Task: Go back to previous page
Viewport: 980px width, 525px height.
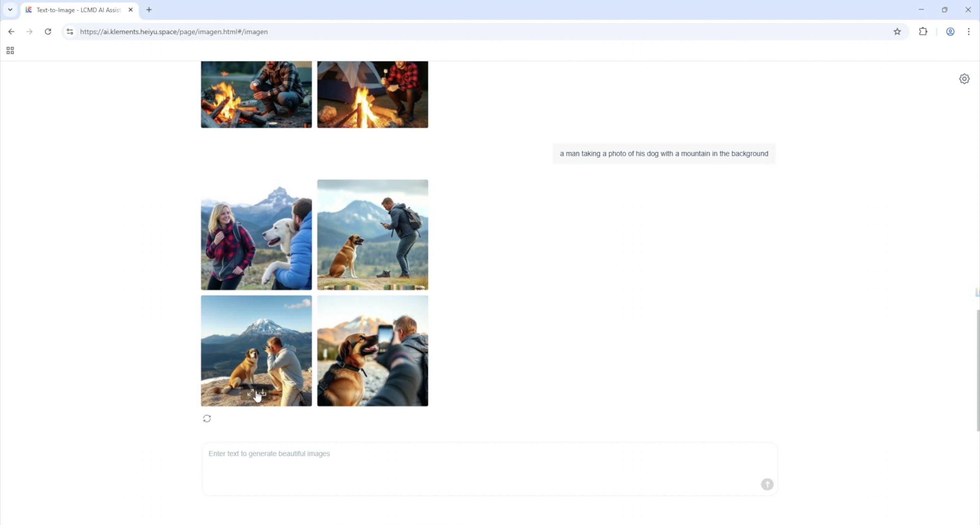Action: pyautogui.click(x=11, y=32)
